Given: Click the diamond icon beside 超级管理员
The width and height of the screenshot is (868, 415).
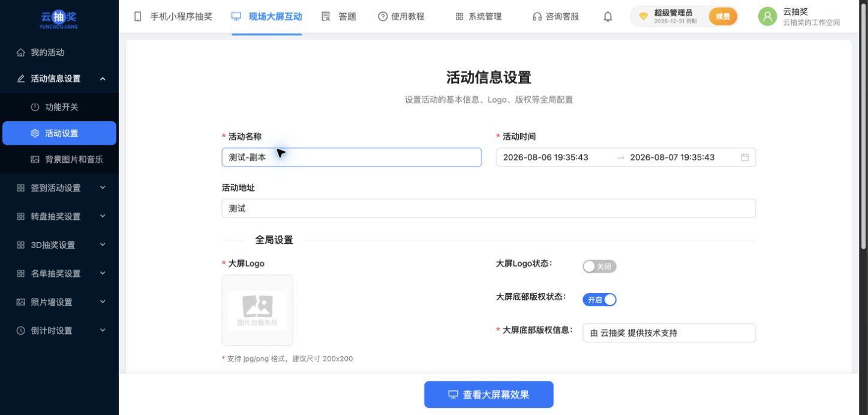Looking at the screenshot, I should pyautogui.click(x=643, y=17).
